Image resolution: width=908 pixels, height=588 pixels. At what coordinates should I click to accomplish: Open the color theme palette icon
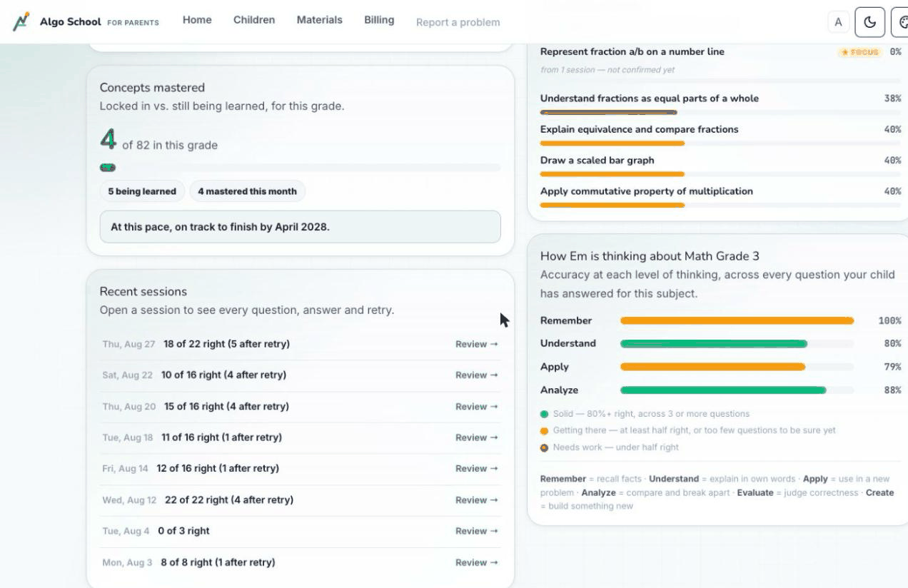tap(902, 22)
